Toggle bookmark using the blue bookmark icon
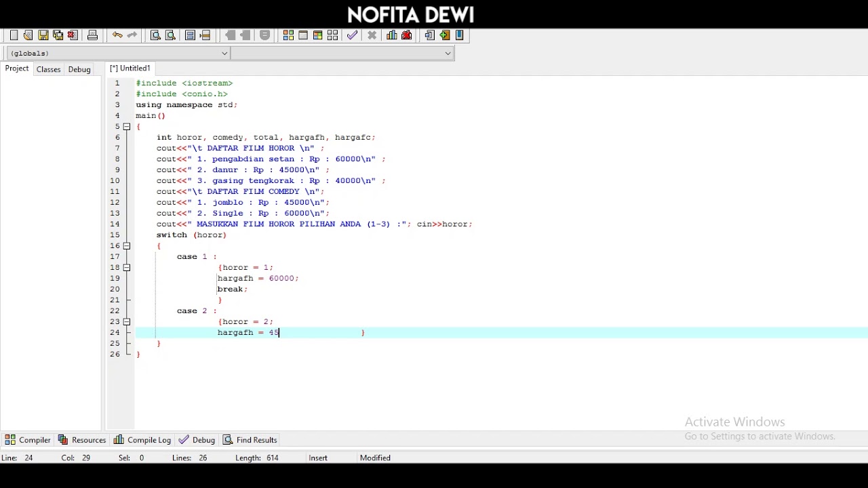 tap(460, 35)
